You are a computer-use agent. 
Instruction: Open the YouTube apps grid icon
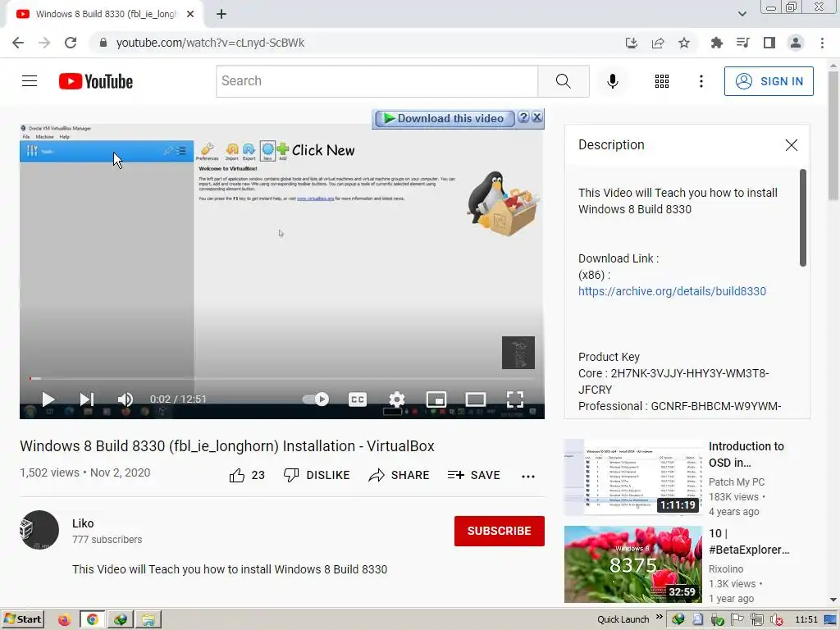point(662,81)
